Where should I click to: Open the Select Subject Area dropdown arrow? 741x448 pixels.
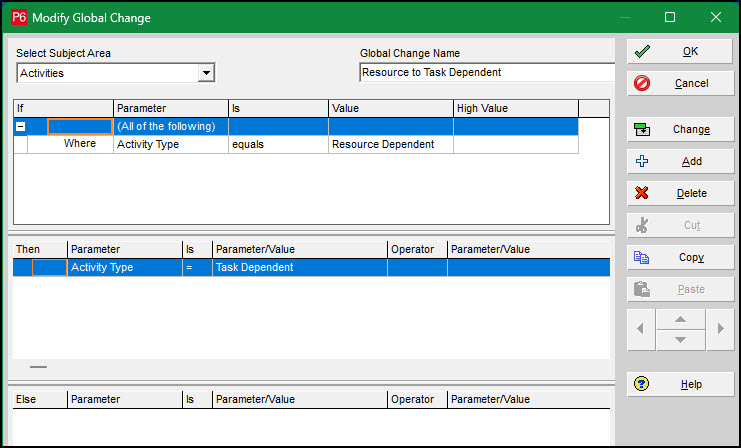coord(206,73)
